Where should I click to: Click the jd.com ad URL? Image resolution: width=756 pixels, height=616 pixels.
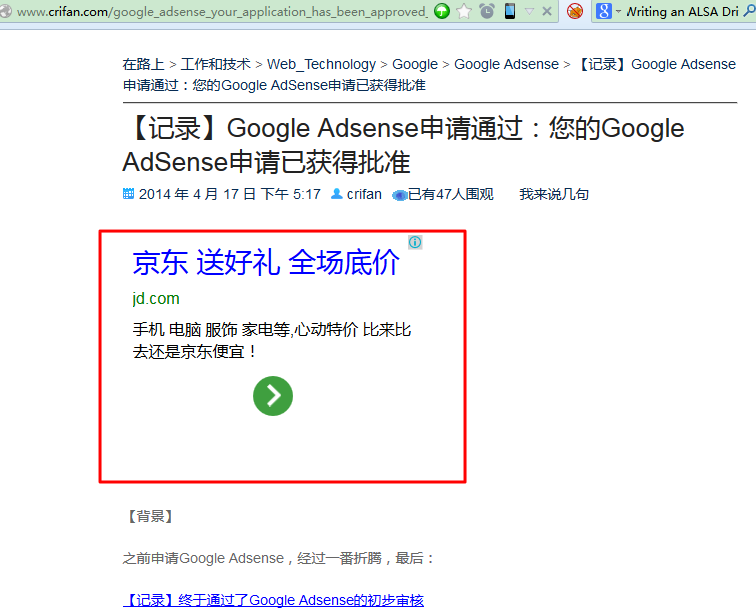(x=156, y=298)
